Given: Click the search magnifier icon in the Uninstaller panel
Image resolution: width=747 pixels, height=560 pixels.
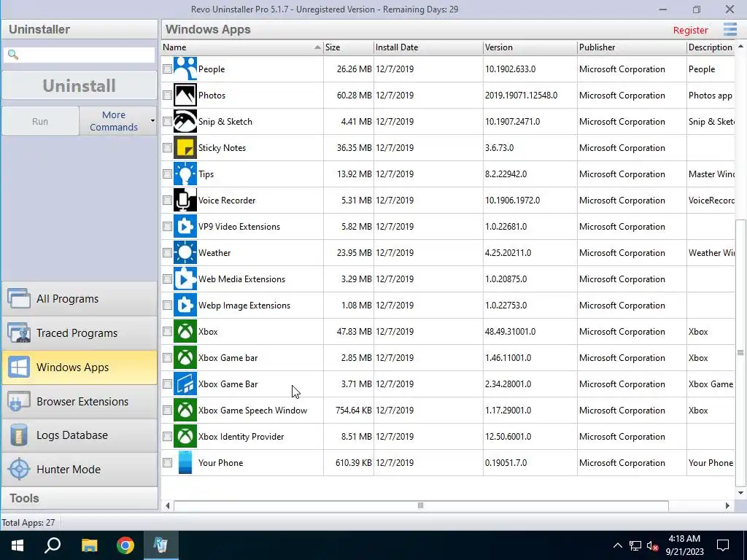Looking at the screenshot, I should pos(13,55).
